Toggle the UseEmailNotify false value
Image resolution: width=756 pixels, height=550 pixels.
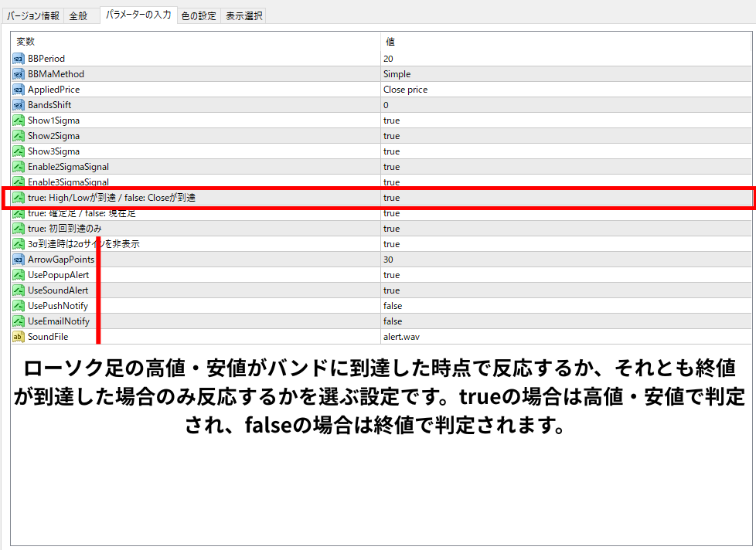click(x=393, y=321)
